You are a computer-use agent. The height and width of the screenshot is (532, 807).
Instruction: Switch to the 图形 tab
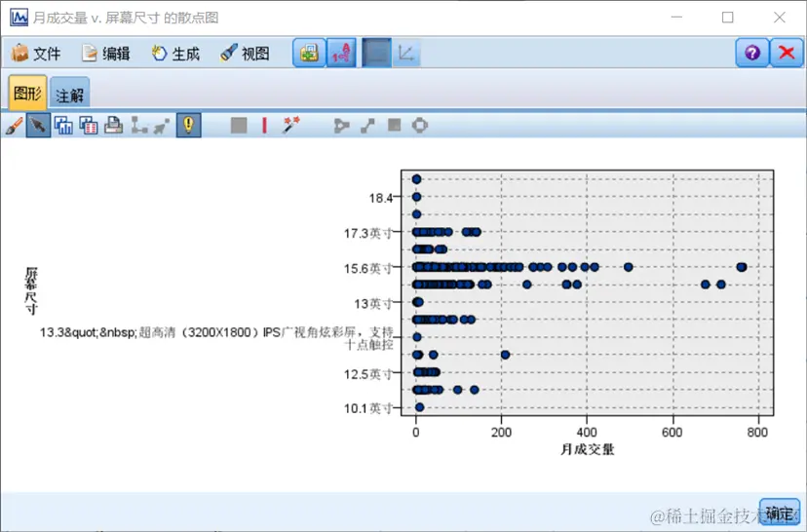28,94
